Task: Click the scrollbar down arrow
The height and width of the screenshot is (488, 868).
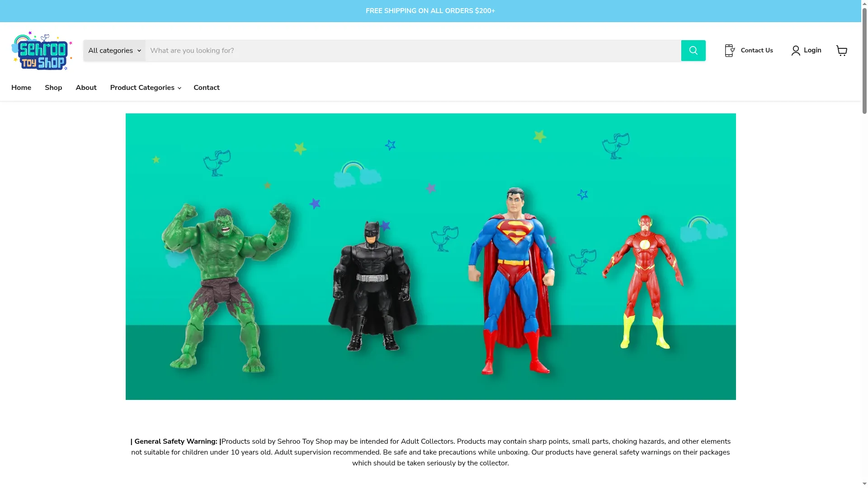Action: 864,484
